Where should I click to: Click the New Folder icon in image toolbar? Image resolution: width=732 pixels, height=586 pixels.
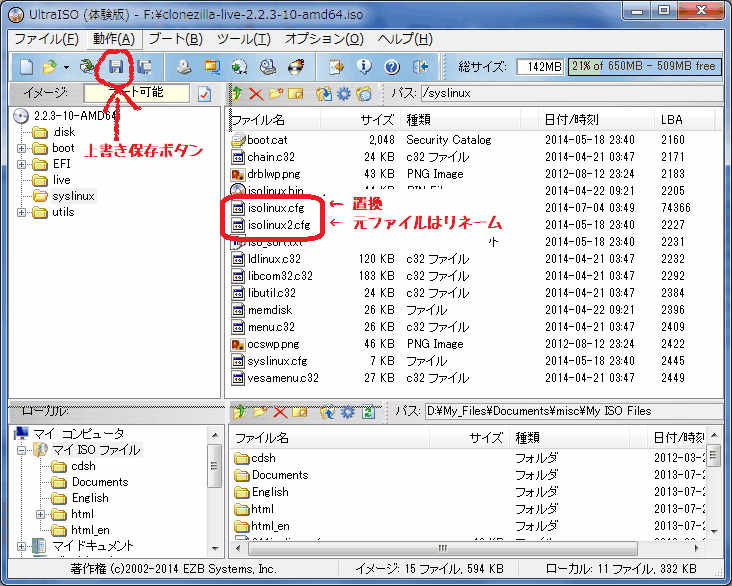275,94
